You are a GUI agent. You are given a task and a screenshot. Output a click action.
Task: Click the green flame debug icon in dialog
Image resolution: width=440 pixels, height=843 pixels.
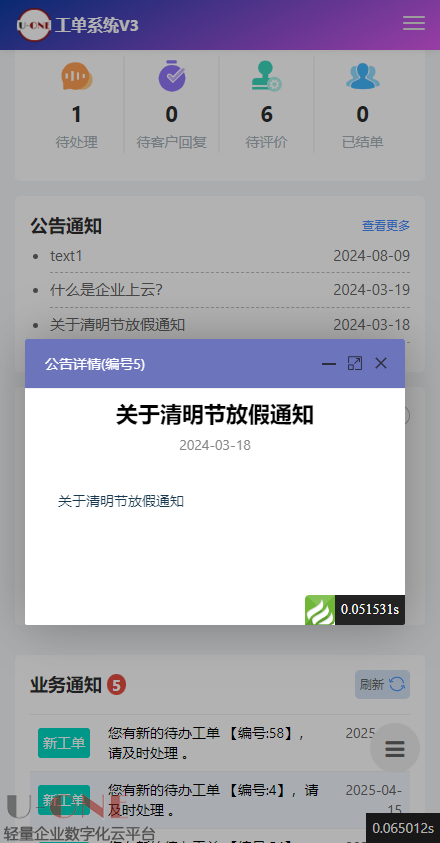coord(320,610)
